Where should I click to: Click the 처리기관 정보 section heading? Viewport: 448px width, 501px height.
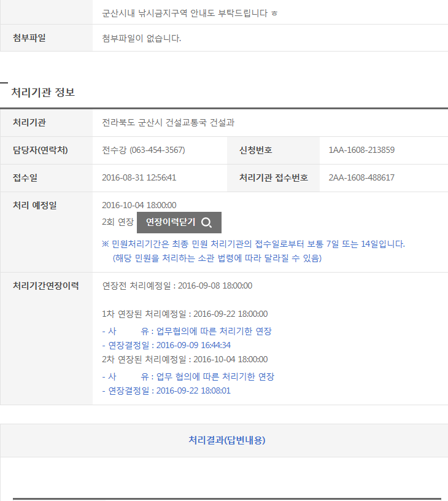43,92
